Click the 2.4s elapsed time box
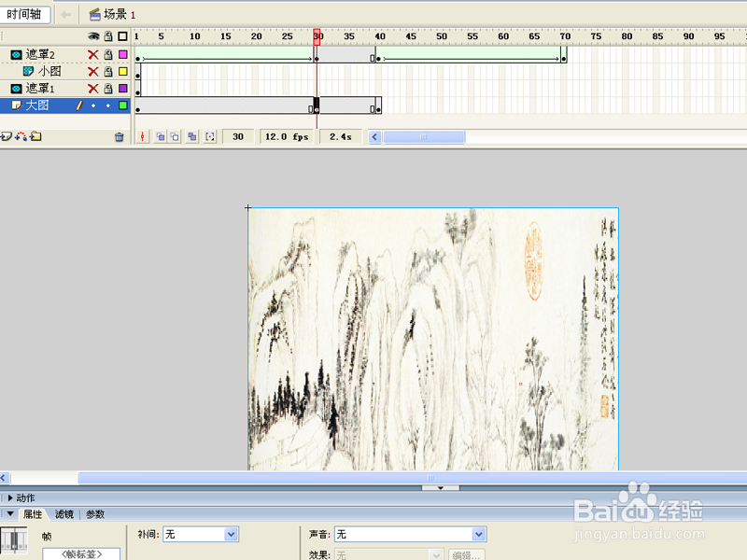Viewport: 747px width, 560px height. pyautogui.click(x=341, y=137)
